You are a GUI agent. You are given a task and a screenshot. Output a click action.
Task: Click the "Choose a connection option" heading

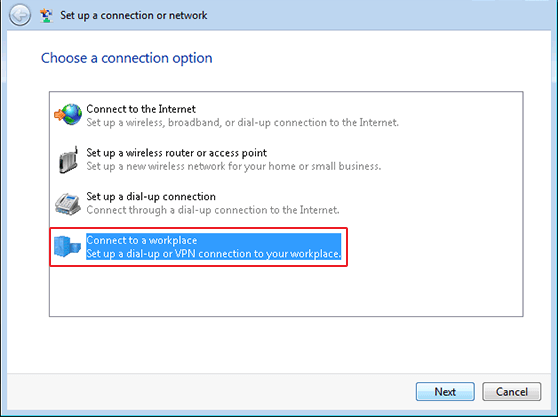pyautogui.click(x=127, y=58)
